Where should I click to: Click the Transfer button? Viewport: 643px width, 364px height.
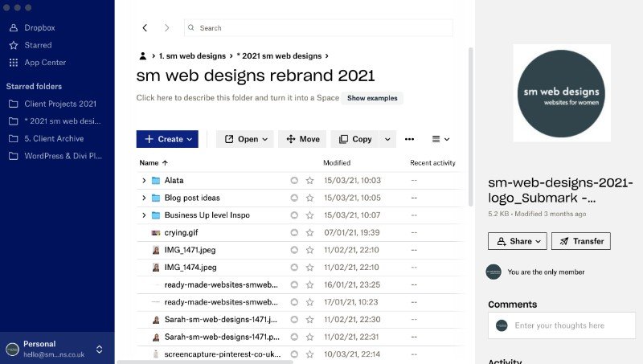tap(581, 241)
